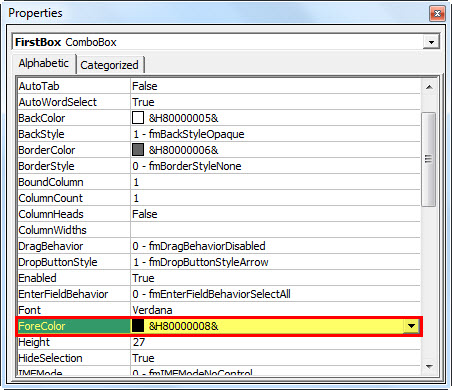Click the BackColor value &H80000005&

[x=183, y=118]
